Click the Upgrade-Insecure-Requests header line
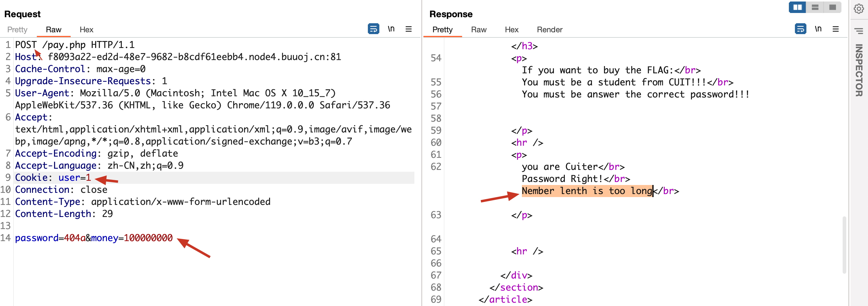Image resolution: width=868 pixels, height=306 pixels. (91, 81)
